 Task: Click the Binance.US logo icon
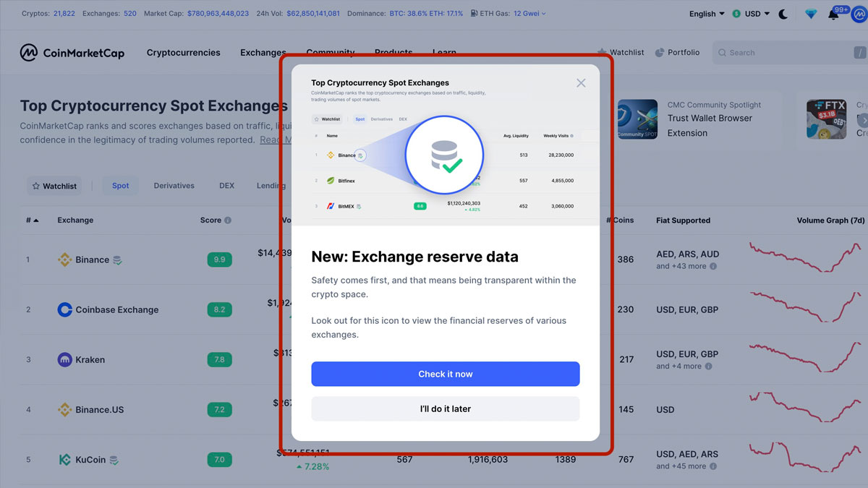pyautogui.click(x=64, y=409)
